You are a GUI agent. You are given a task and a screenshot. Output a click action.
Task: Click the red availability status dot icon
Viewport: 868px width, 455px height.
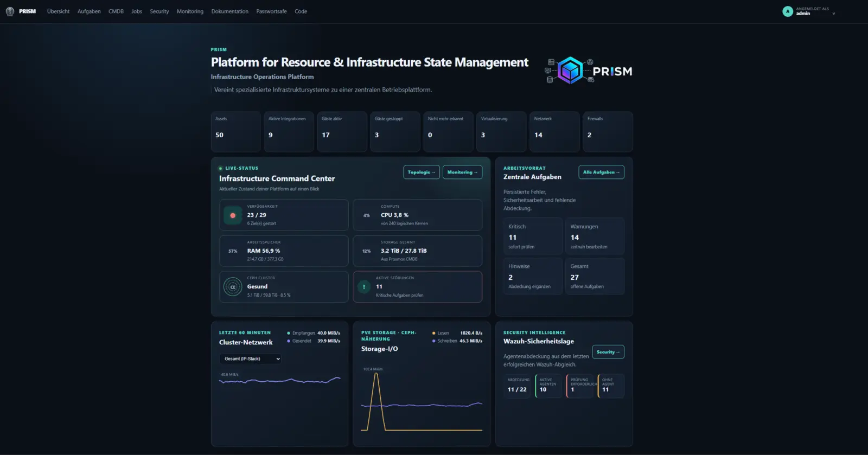click(233, 215)
